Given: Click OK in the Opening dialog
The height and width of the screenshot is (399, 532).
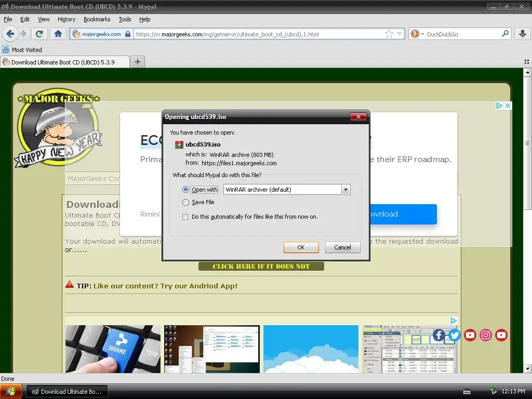Looking at the screenshot, I should click(301, 247).
